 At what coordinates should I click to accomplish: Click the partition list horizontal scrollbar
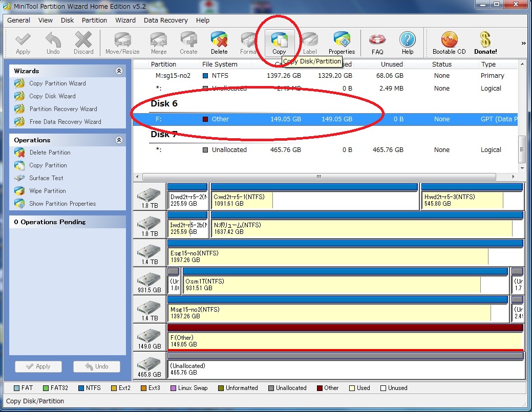coord(319,177)
